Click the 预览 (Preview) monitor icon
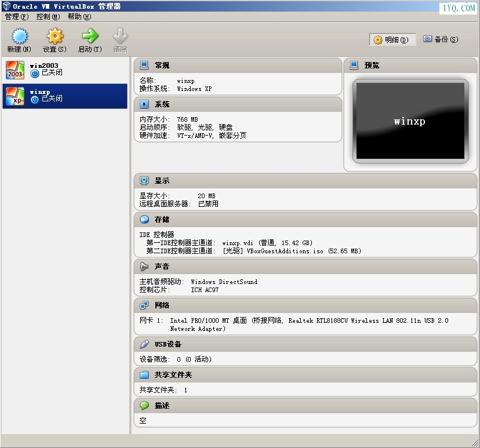The width and height of the screenshot is (480, 448). [354, 65]
